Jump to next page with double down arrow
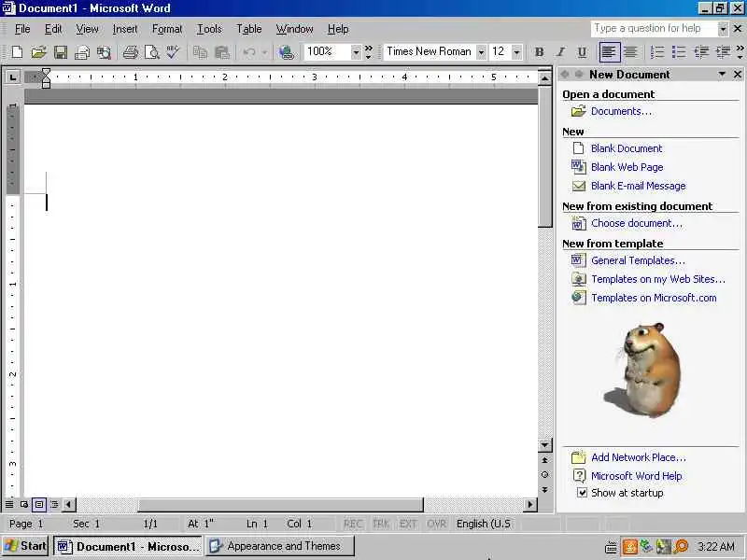The width and height of the screenshot is (747, 560). (545, 489)
